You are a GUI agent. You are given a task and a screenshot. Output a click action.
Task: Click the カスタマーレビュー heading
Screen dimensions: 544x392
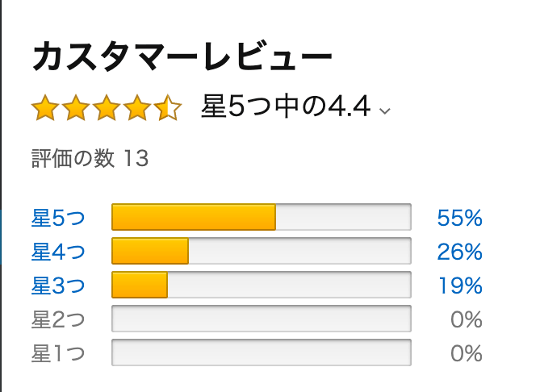182,56
